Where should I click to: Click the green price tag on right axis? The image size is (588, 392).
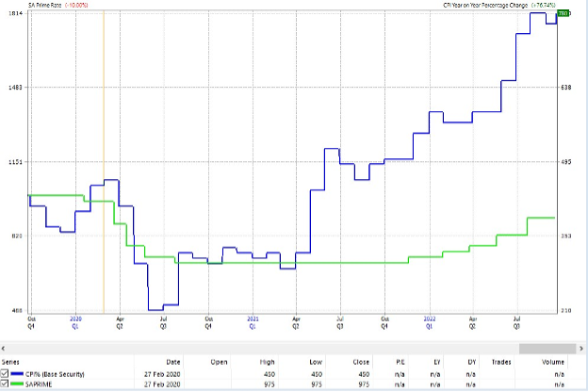(x=563, y=13)
